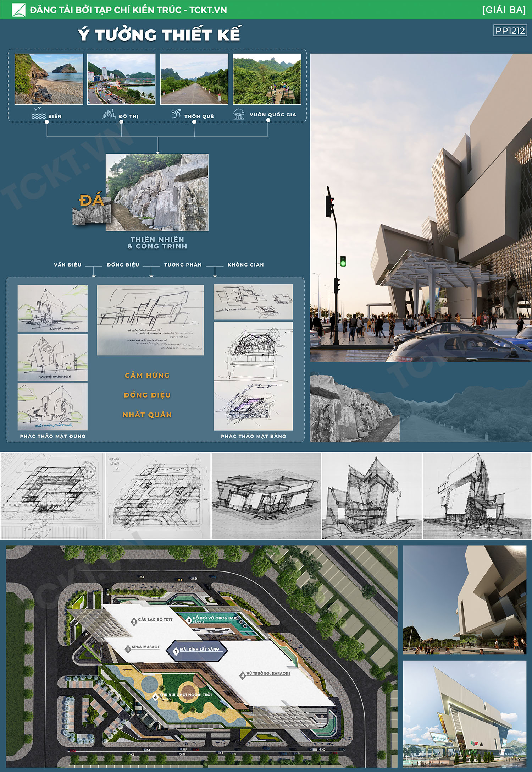Click the PP1212 code box

510,31
